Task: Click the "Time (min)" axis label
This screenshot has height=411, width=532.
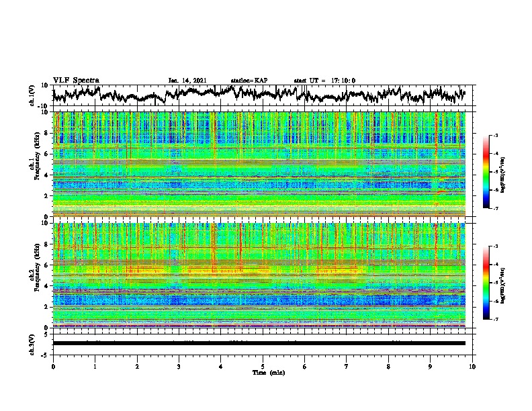Action: click(x=269, y=373)
